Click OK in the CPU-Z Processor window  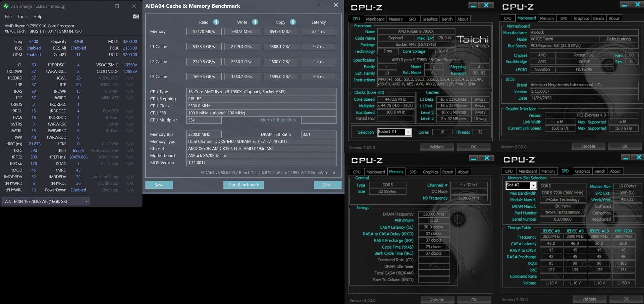point(473,147)
